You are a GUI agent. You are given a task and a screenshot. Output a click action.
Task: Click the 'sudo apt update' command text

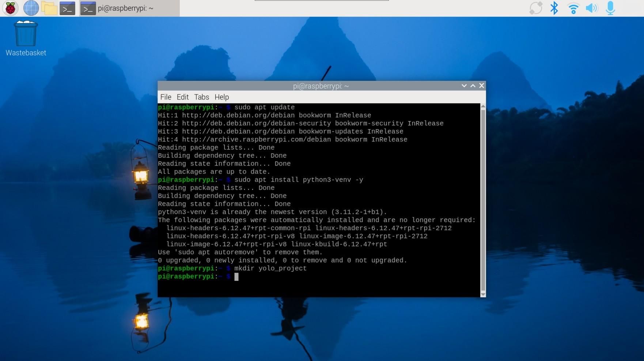(x=264, y=107)
